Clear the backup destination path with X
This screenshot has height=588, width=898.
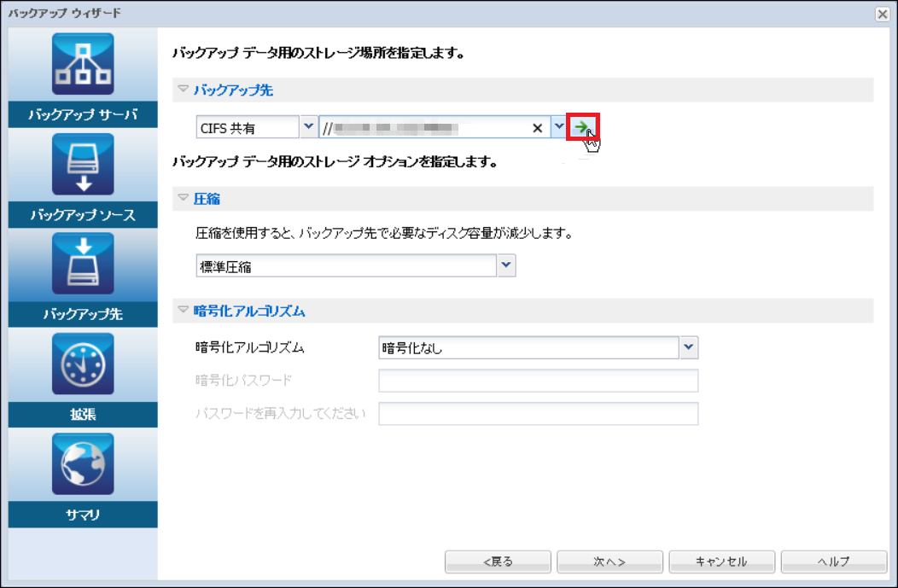coord(537,128)
